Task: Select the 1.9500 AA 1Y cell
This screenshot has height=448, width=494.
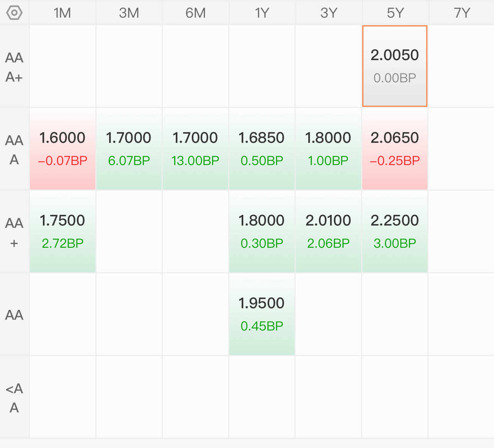Action: tap(262, 314)
